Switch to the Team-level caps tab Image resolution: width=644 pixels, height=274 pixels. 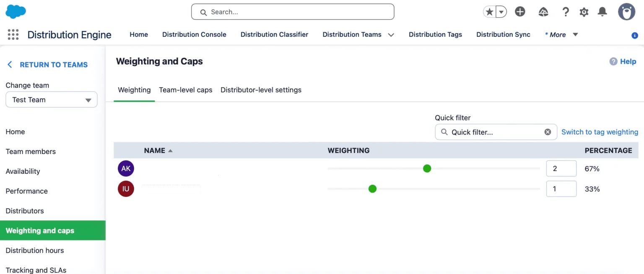tap(185, 90)
